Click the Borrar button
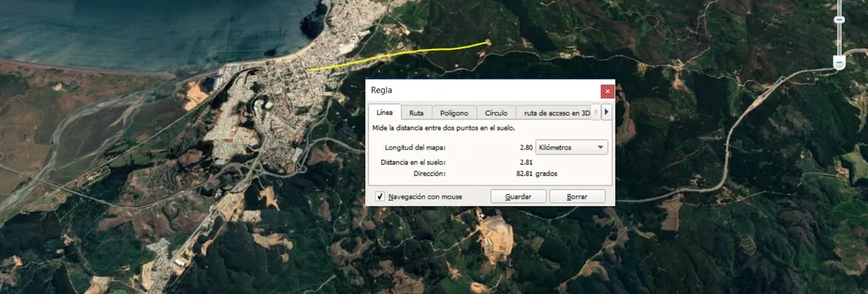The height and width of the screenshot is (294, 868). click(577, 196)
